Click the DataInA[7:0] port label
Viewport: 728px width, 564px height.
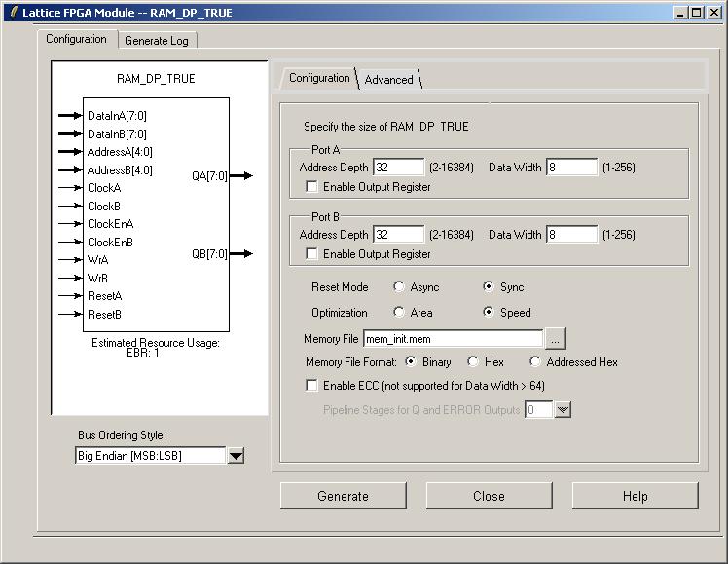[117, 116]
